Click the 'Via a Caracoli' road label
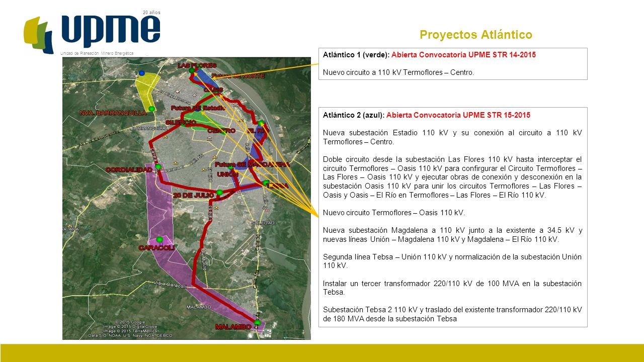Image resolution: width=644 pixels, height=362 pixels. click(x=171, y=285)
